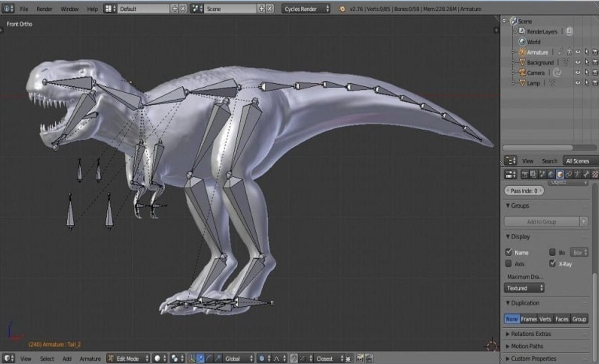Select the Object properties tab icon
Screen dimensions: 599x364
click(560, 174)
